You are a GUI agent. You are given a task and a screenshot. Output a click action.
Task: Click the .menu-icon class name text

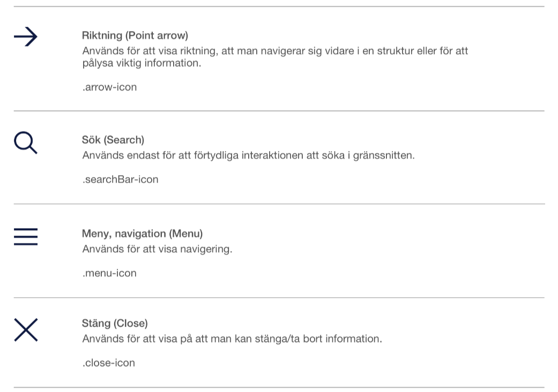pyautogui.click(x=109, y=273)
